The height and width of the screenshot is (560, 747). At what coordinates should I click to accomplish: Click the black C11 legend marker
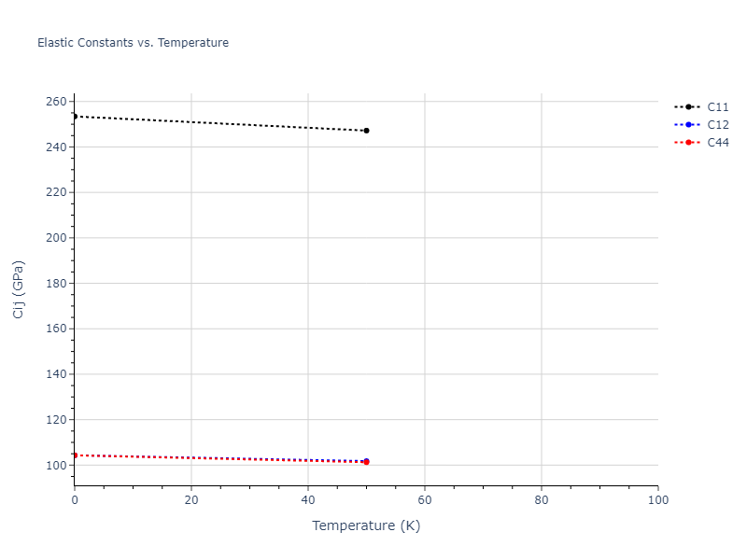(688, 106)
